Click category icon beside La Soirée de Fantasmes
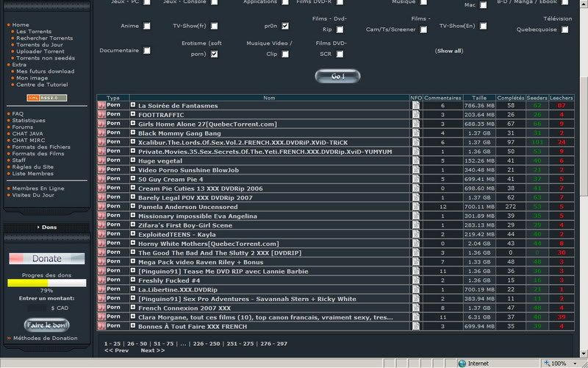588x368 pixels. [x=101, y=105]
